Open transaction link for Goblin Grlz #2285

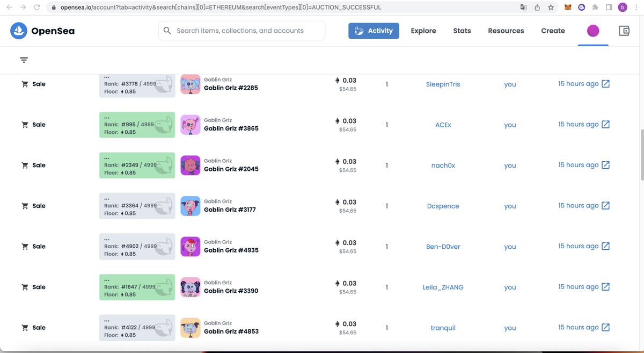(x=605, y=84)
